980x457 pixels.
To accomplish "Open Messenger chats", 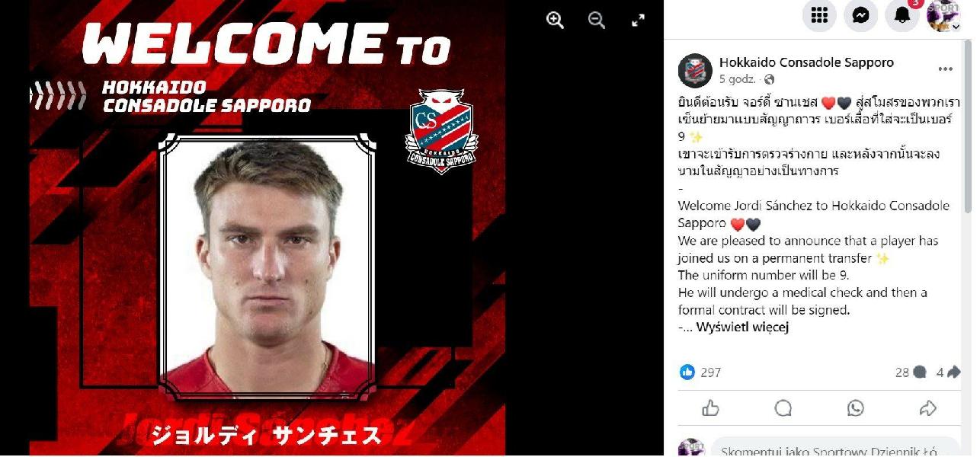I will tap(860, 15).
